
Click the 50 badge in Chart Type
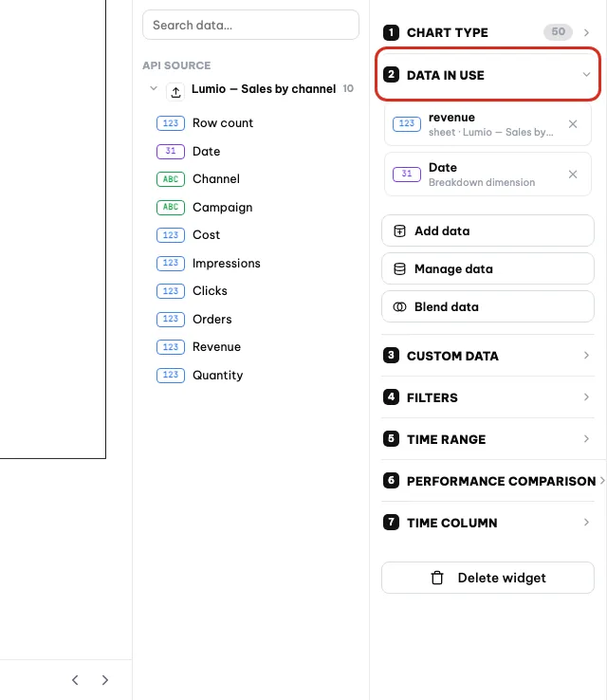(x=558, y=32)
